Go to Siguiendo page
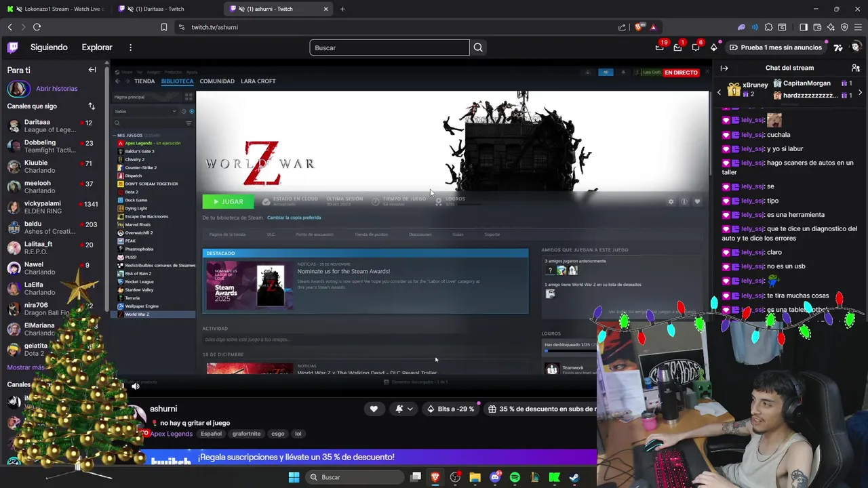The image size is (868, 488). pyautogui.click(x=49, y=47)
